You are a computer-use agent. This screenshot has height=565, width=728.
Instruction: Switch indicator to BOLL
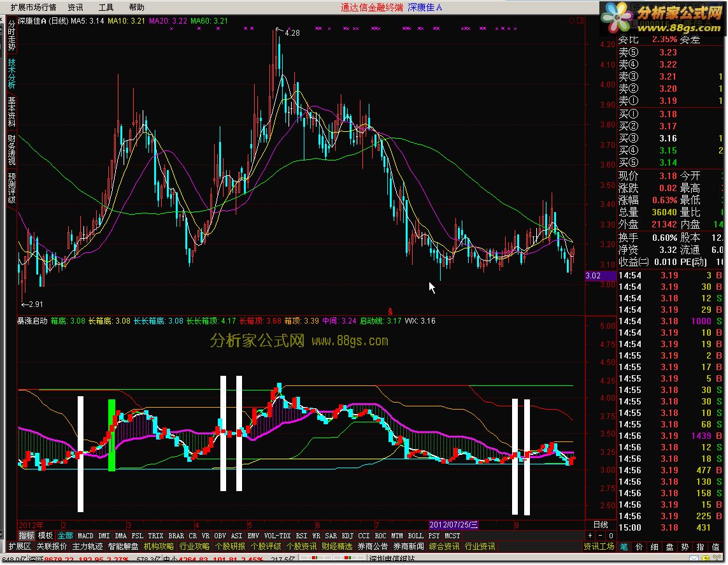(x=415, y=536)
